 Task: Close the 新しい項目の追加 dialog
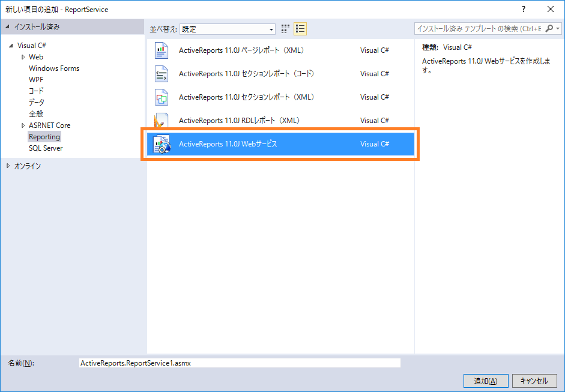point(550,10)
